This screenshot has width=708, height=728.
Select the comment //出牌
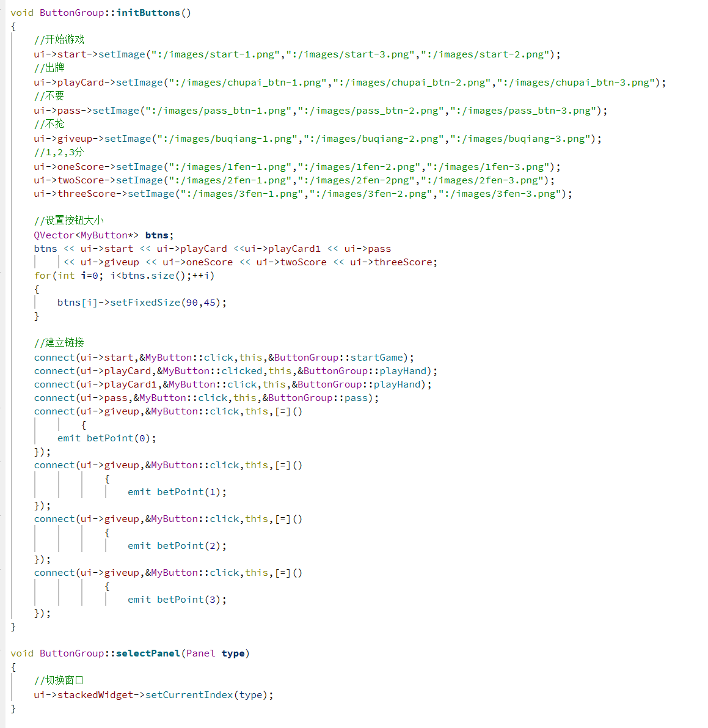click(49, 68)
